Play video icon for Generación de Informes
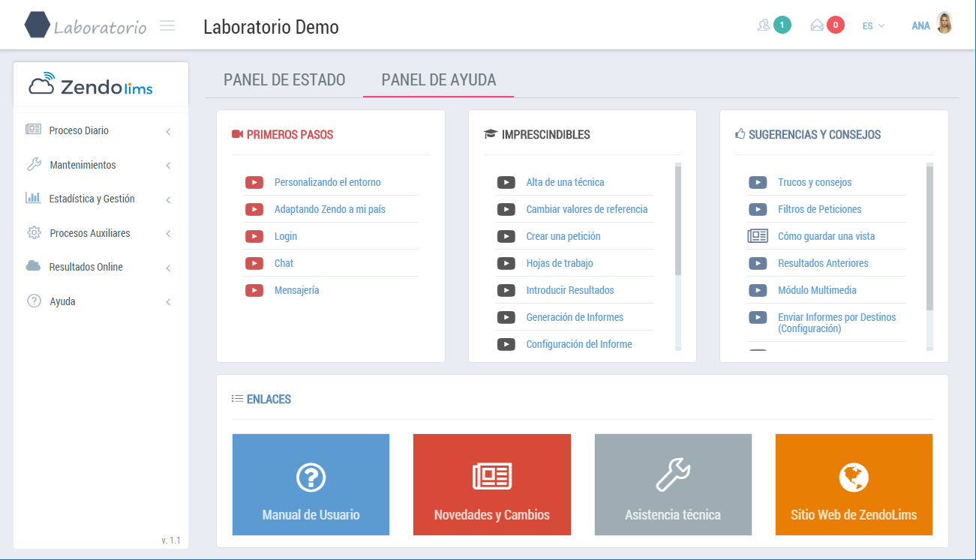976x560 pixels. coord(506,317)
